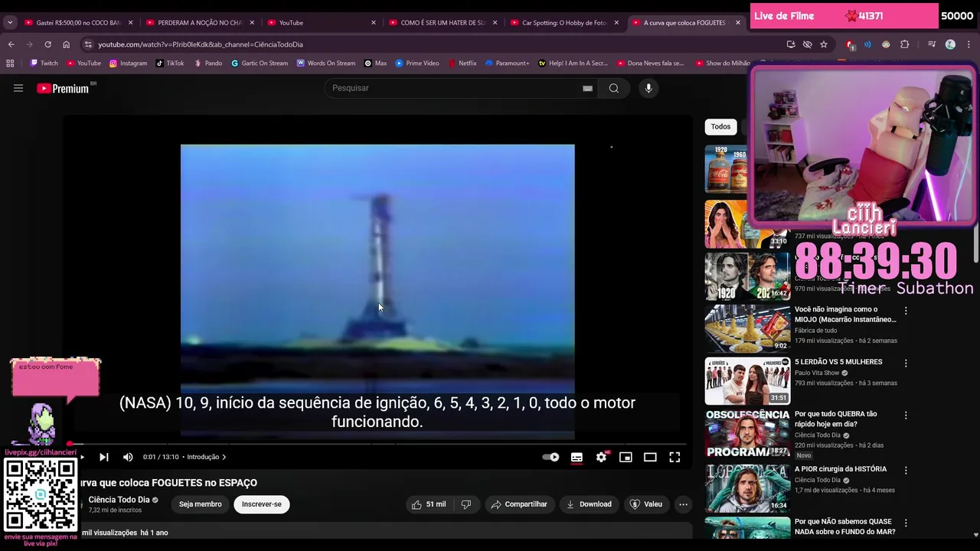Click the search magnifier button
The height and width of the screenshot is (551, 980).
pyautogui.click(x=613, y=88)
